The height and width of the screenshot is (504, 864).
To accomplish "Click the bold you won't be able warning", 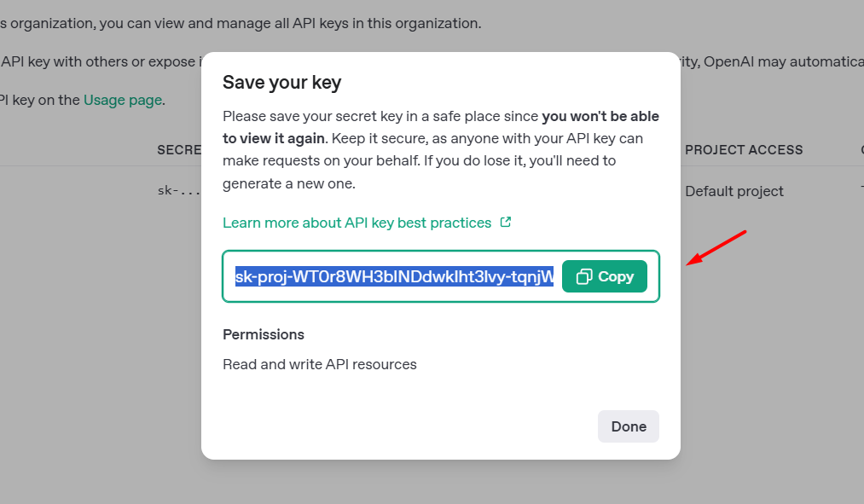I will click(600, 116).
